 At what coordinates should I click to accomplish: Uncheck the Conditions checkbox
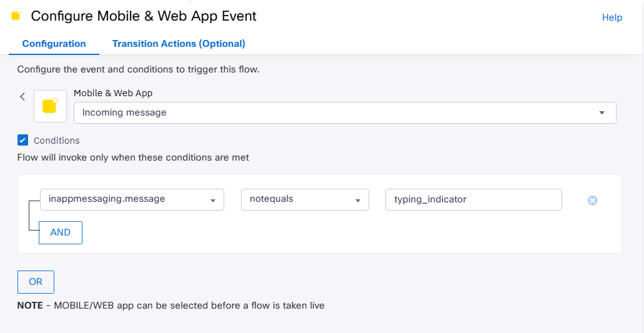point(23,140)
